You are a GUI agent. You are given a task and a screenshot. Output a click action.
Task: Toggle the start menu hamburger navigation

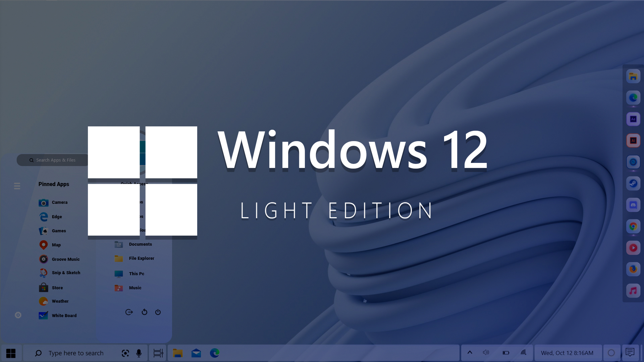(x=17, y=186)
